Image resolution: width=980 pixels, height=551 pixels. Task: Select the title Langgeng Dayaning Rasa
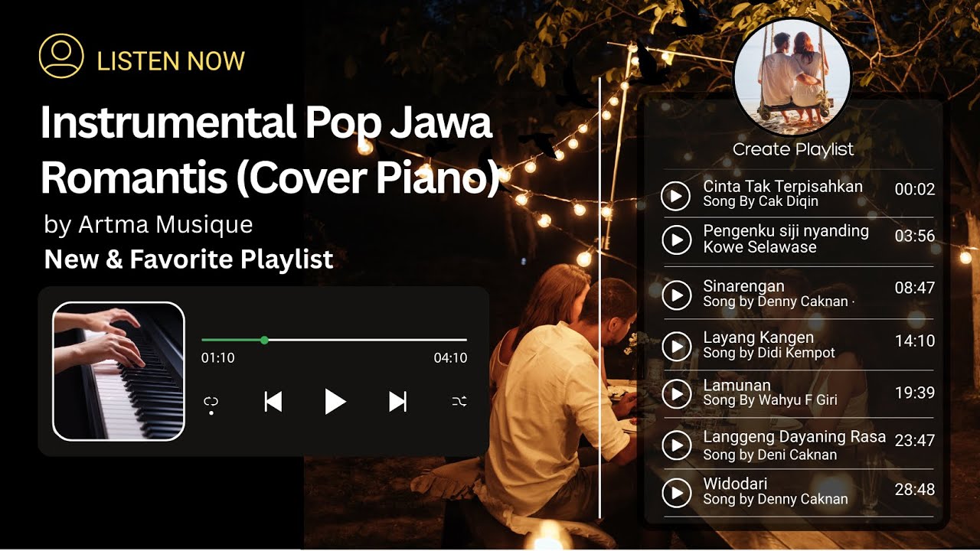(x=795, y=438)
